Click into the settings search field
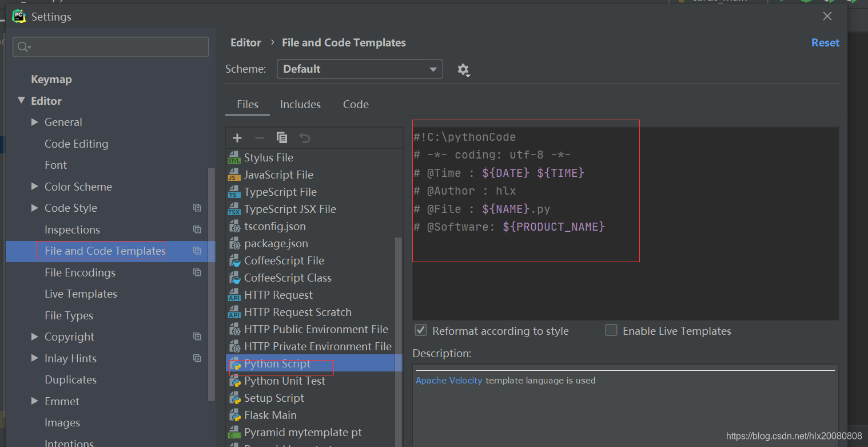 pyautogui.click(x=111, y=47)
